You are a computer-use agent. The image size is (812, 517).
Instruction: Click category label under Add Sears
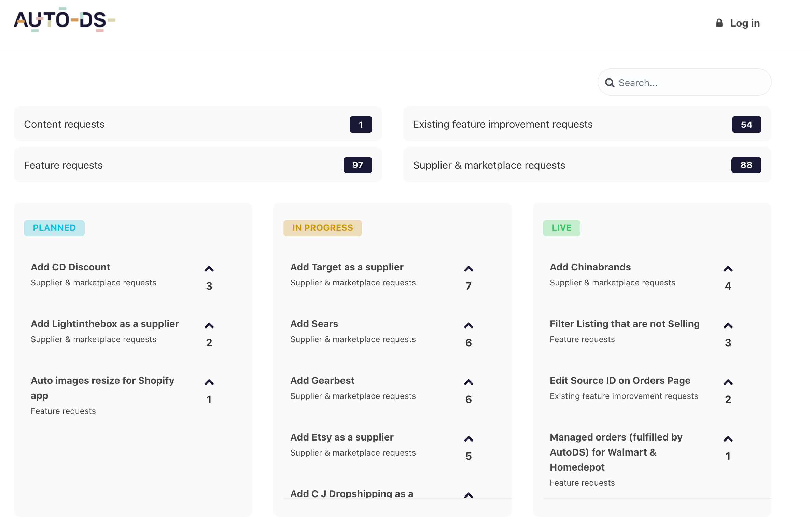click(353, 339)
